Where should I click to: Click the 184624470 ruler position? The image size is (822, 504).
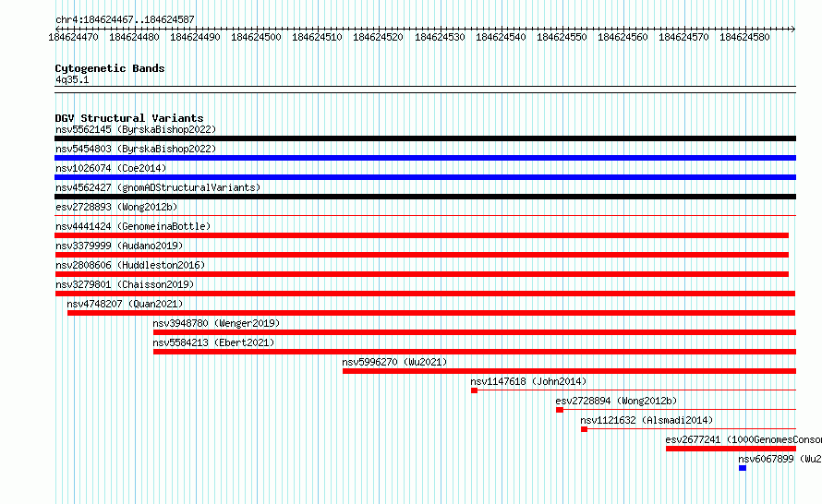click(73, 37)
